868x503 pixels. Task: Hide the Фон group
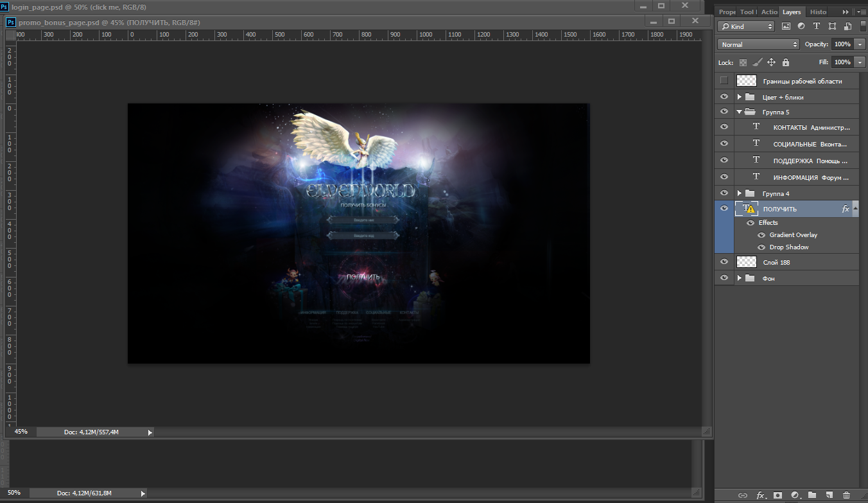pyautogui.click(x=724, y=278)
